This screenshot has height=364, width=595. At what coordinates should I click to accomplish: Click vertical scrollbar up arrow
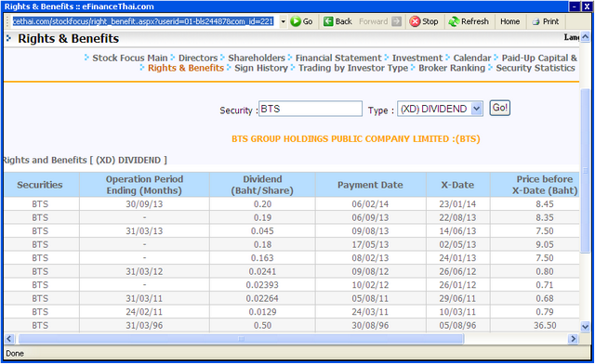click(585, 37)
